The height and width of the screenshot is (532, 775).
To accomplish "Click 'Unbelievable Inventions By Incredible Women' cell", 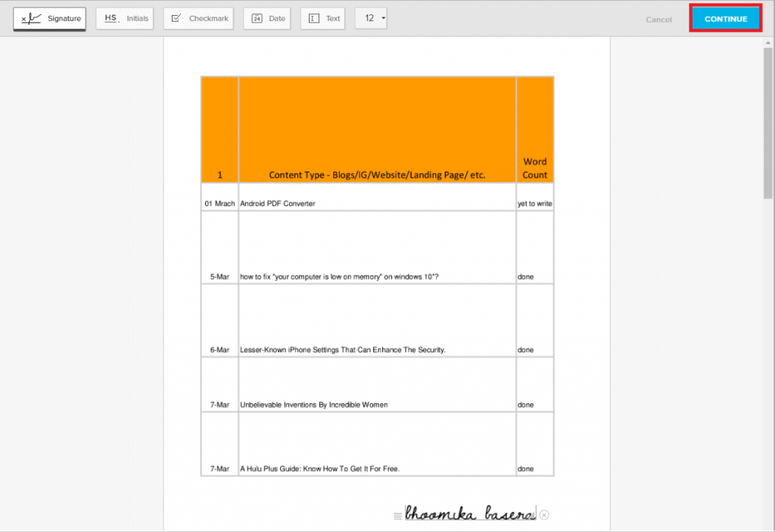I will pyautogui.click(x=377, y=384).
